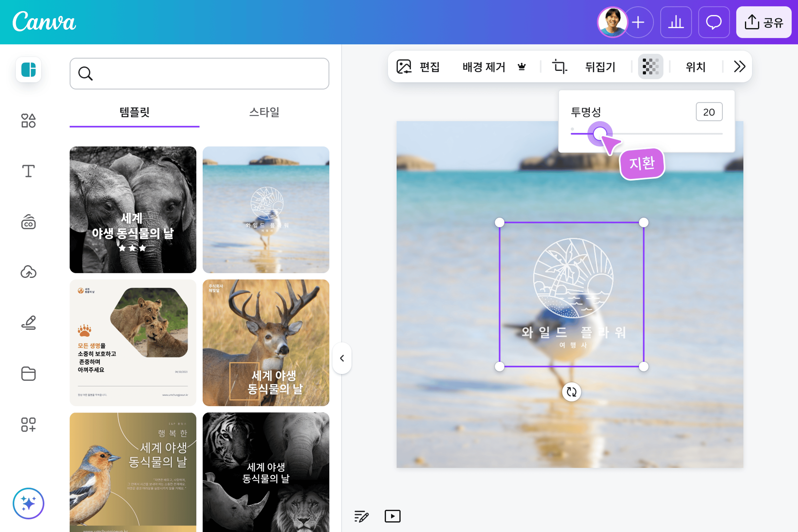Click bottom-left selection handle of logo
Screen dimensions: 798x532
(x=499, y=366)
